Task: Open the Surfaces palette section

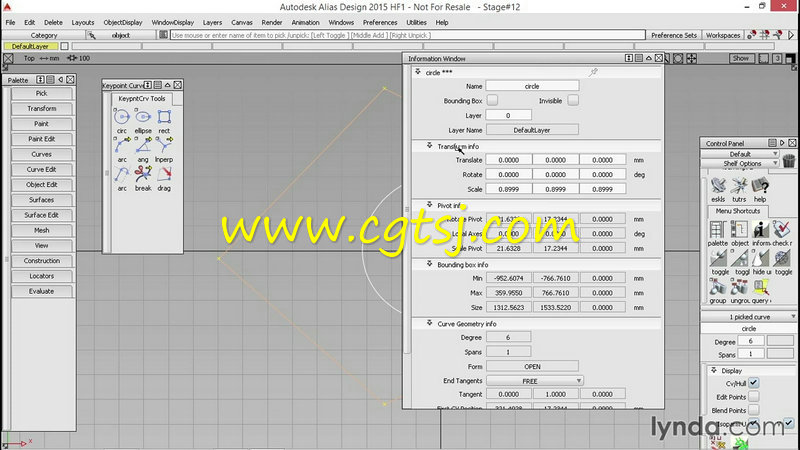Action: click(x=42, y=200)
